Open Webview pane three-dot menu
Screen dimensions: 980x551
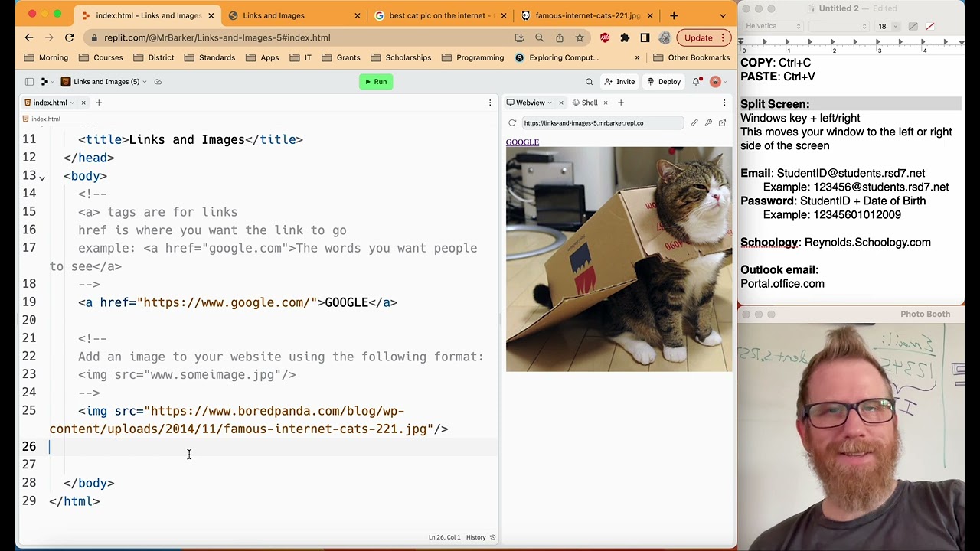pyautogui.click(x=724, y=103)
